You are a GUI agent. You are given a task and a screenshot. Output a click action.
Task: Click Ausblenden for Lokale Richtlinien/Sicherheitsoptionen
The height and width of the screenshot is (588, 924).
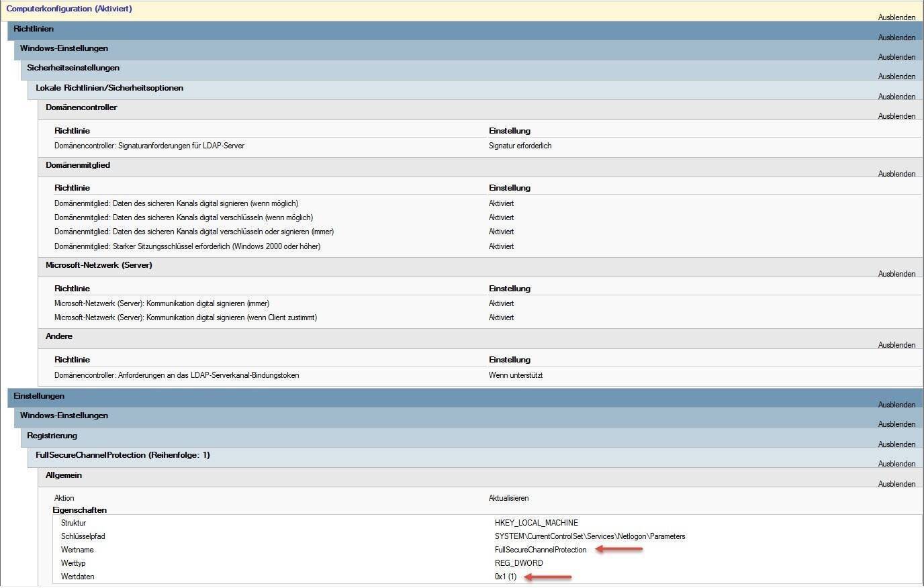tap(896, 97)
